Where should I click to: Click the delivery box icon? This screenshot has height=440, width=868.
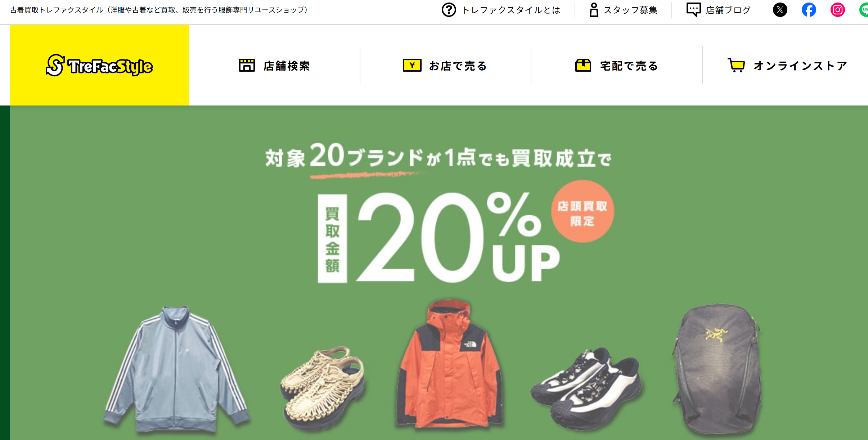tap(583, 65)
